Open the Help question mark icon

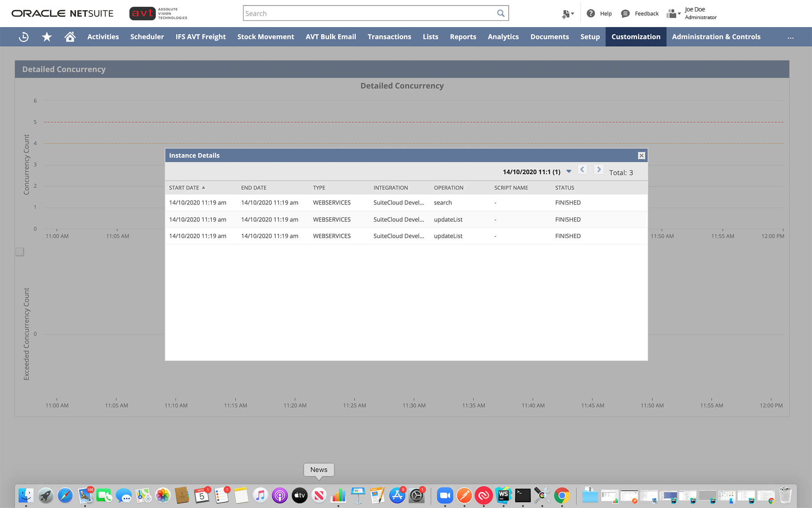(x=591, y=14)
